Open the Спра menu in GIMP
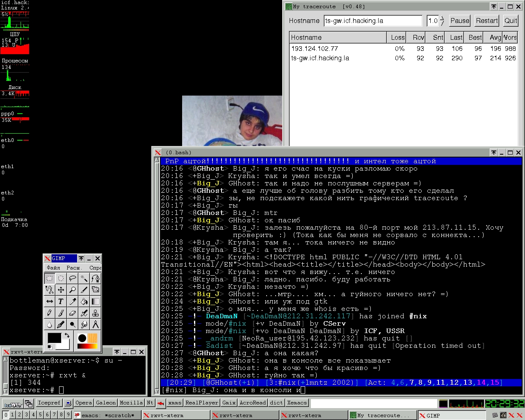Viewport: 525px width, 420px height. (95, 267)
